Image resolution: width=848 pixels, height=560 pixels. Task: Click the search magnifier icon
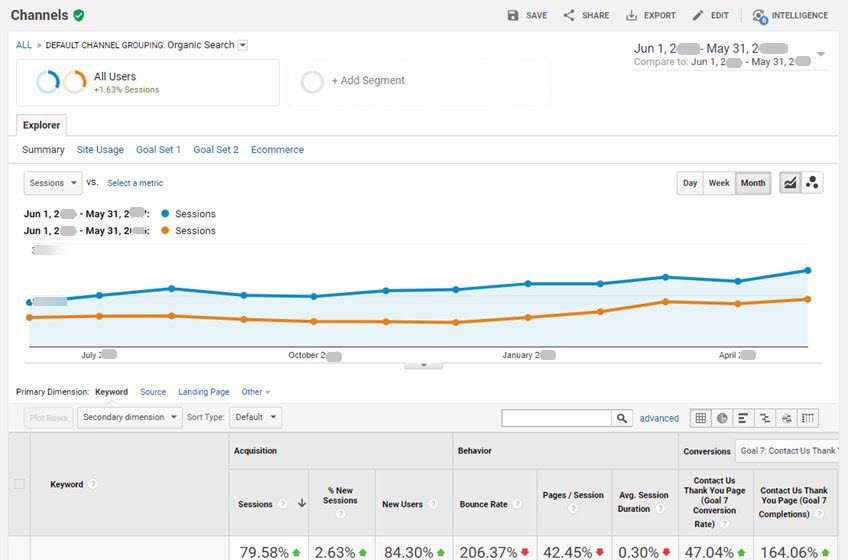(621, 418)
